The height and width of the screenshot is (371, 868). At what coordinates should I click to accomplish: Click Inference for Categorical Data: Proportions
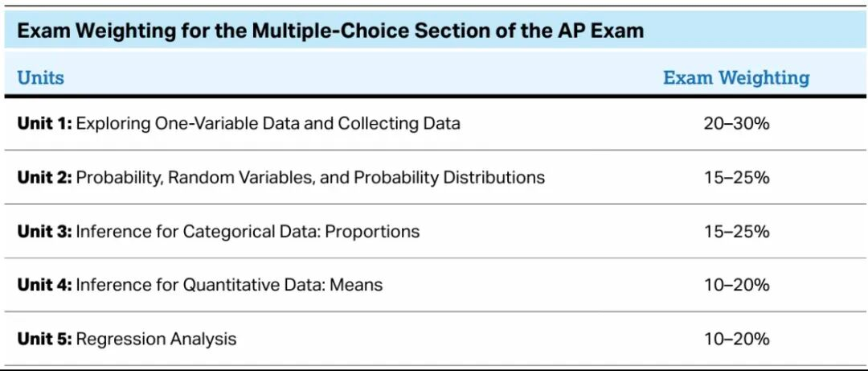point(248,231)
